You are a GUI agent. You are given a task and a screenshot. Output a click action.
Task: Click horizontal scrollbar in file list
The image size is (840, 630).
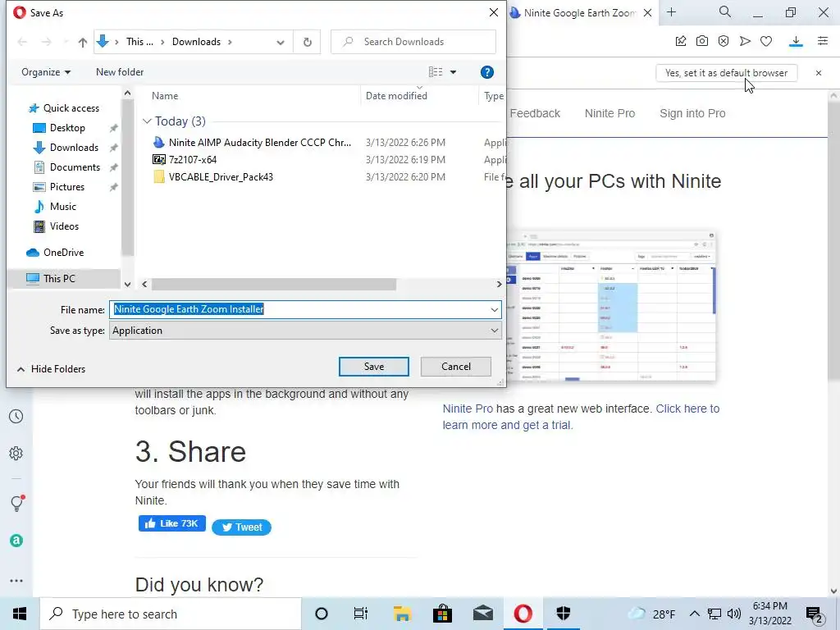(274, 285)
